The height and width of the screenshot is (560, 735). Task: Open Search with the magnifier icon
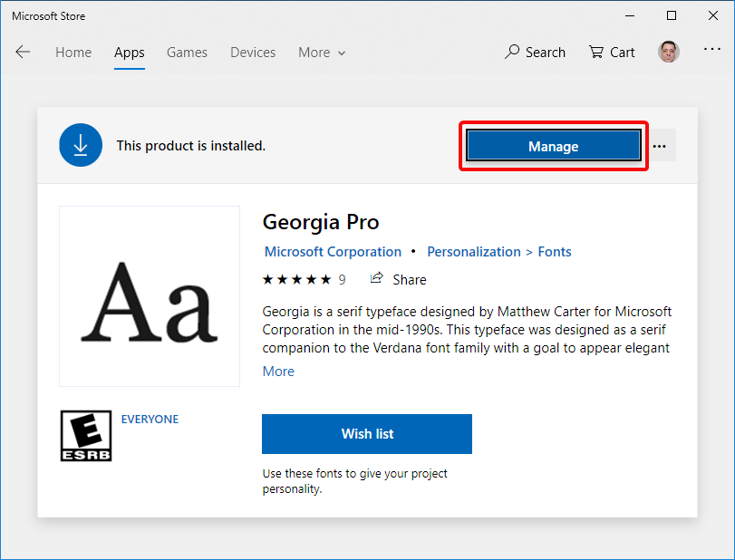[512, 52]
